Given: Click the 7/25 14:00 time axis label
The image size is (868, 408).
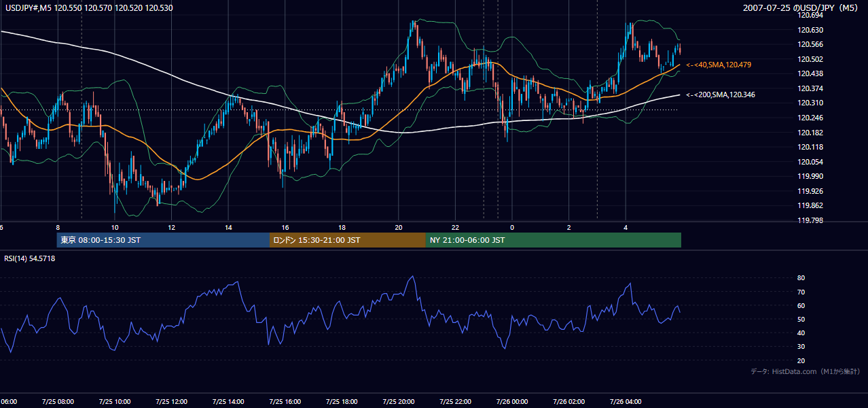Looking at the screenshot, I should tap(228, 401).
